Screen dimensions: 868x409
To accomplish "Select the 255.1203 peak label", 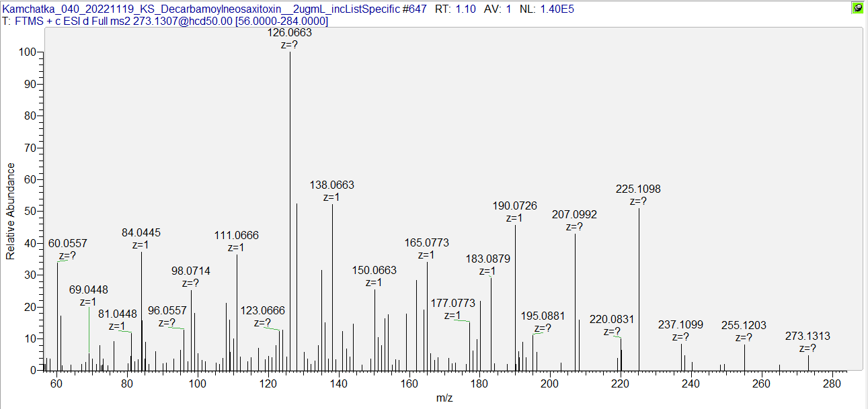I will coord(744,325).
